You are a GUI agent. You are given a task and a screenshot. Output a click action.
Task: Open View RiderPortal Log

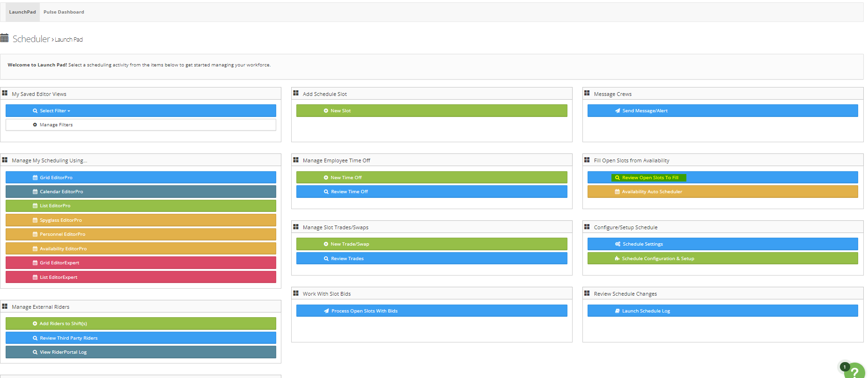point(140,352)
